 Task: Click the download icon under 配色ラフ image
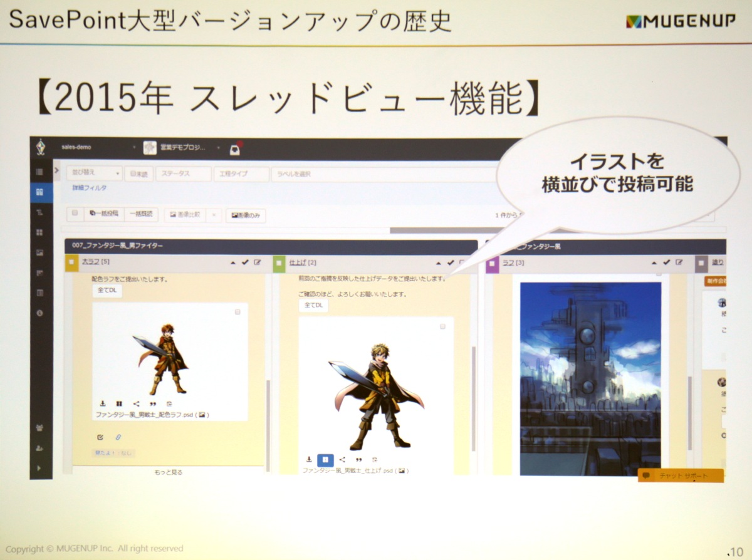click(103, 404)
